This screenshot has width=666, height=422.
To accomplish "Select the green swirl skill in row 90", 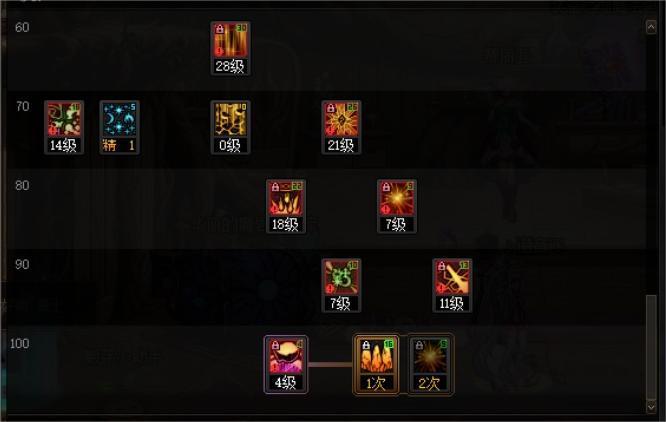I will click(x=341, y=285).
